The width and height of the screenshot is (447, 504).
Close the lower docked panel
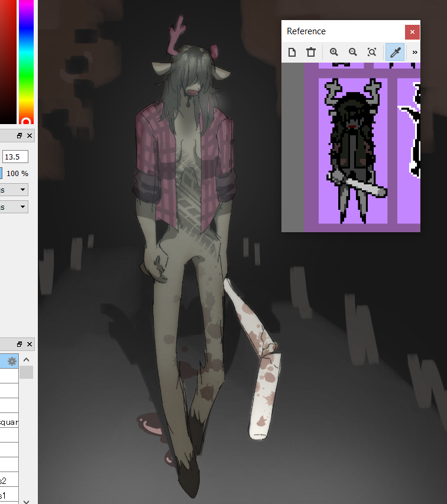click(x=30, y=344)
